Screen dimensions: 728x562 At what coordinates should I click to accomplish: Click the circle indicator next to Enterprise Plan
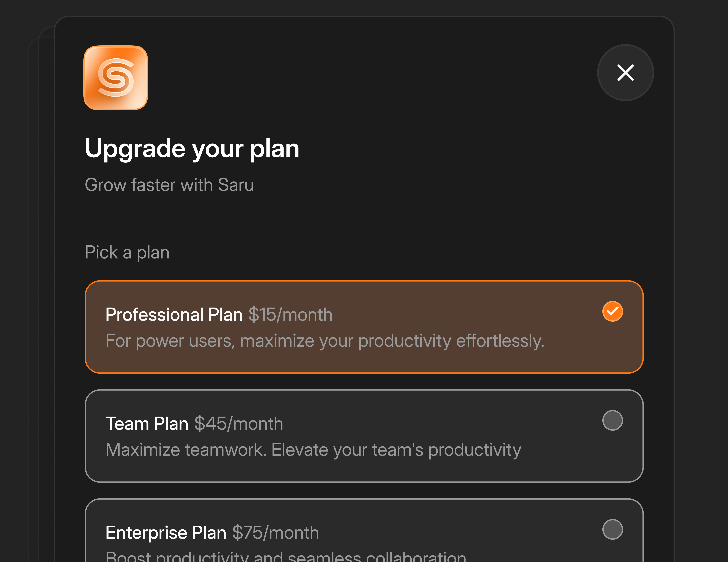[x=613, y=530]
